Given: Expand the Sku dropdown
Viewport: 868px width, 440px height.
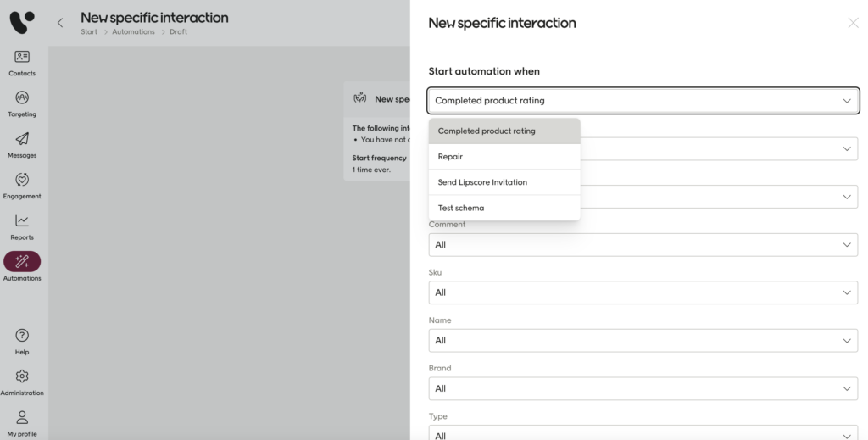Looking at the screenshot, I should 643,292.
